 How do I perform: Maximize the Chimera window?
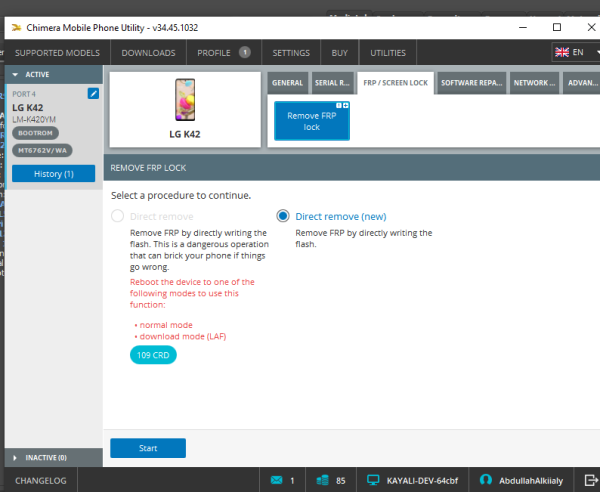pos(557,27)
